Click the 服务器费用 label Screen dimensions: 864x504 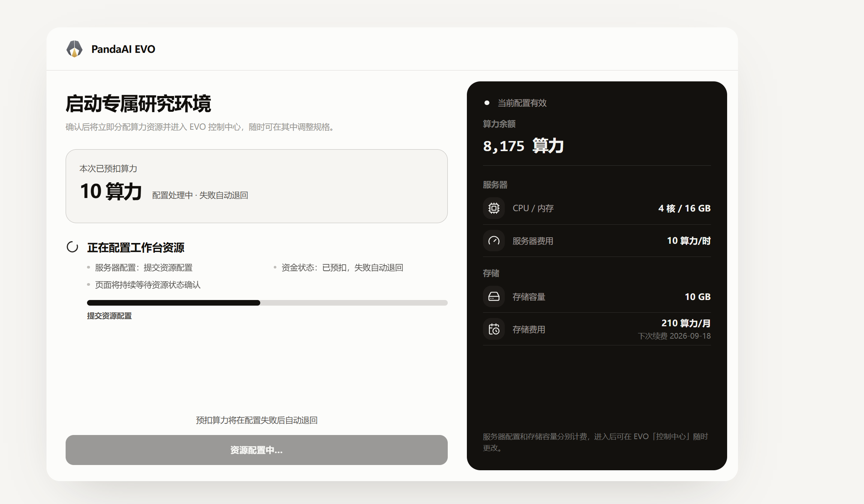(x=533, y=241)
